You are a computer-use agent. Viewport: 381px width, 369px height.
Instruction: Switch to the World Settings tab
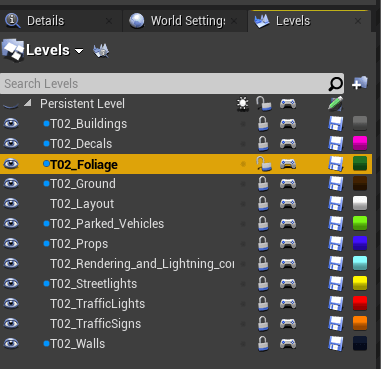coord(188,21)
